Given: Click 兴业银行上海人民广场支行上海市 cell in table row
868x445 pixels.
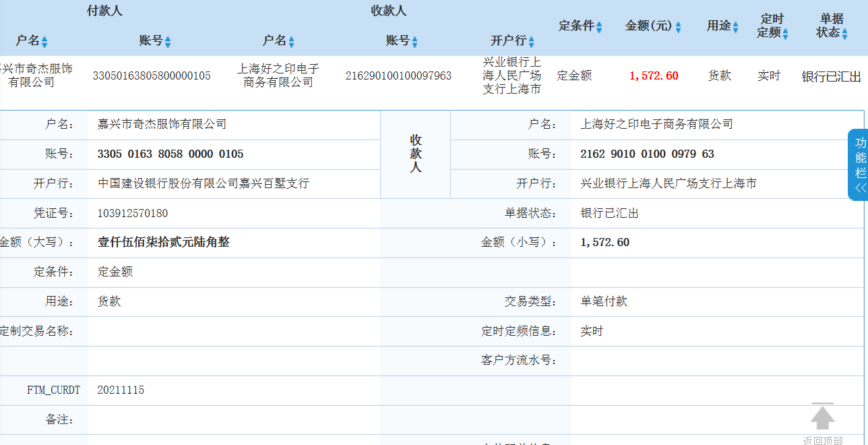Looking at the screenshot, I should [512, 76].
